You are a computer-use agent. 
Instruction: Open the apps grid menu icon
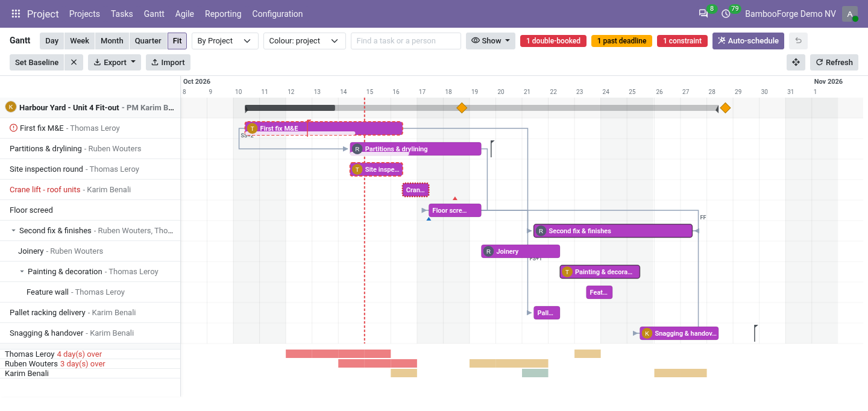16,14
